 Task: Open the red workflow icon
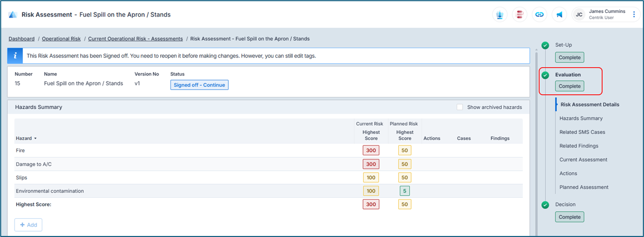[520, 15]
